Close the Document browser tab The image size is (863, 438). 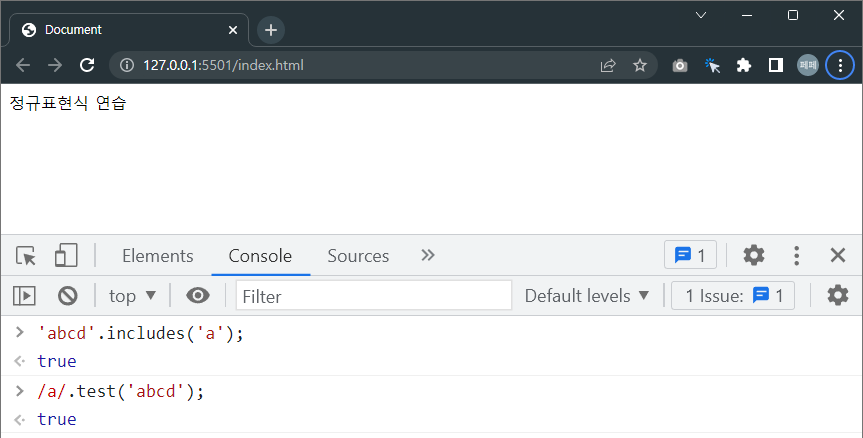[233, 30]
